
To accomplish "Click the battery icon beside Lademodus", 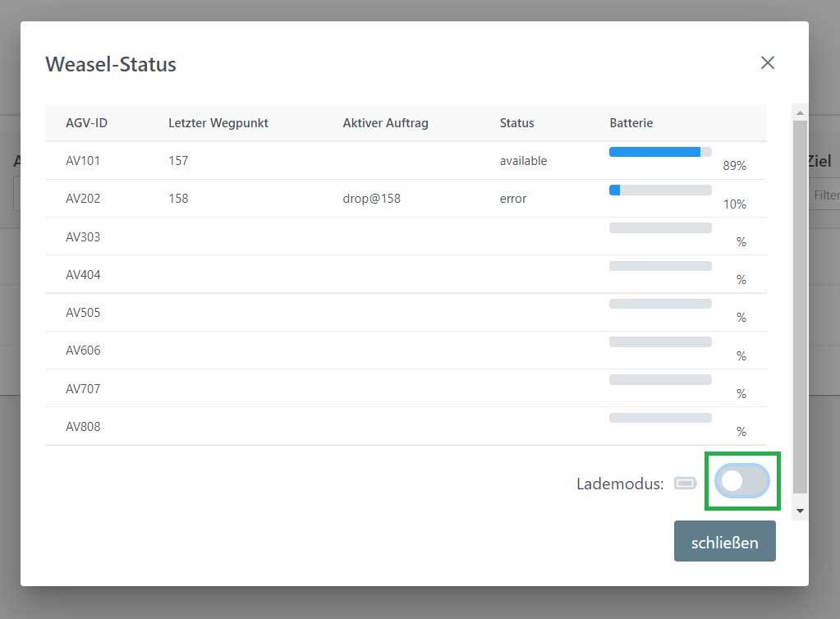I will (685, 483).
